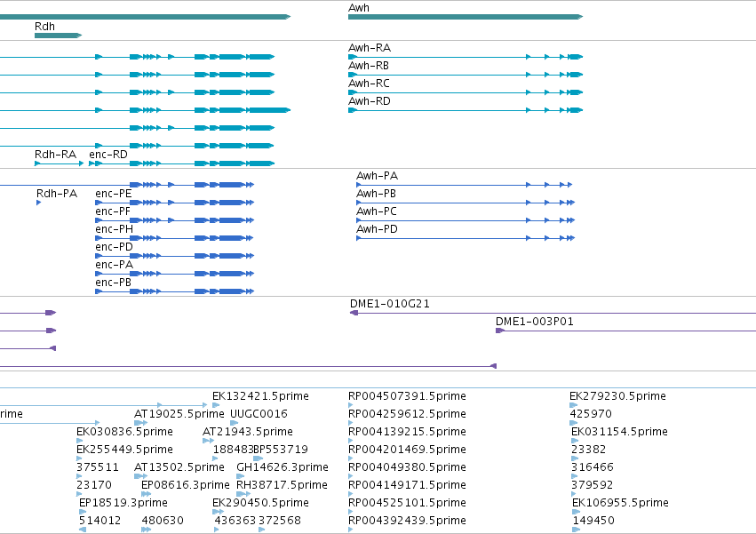Click EST label 379592
Screen dimensions: 756x534
[592, 485]
